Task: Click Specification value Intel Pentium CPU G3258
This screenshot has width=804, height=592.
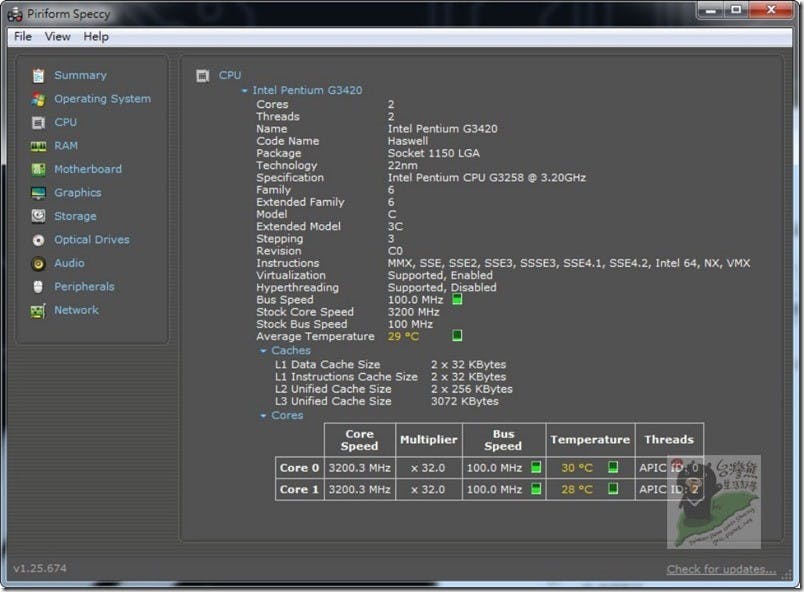Action: coord(487,178)
